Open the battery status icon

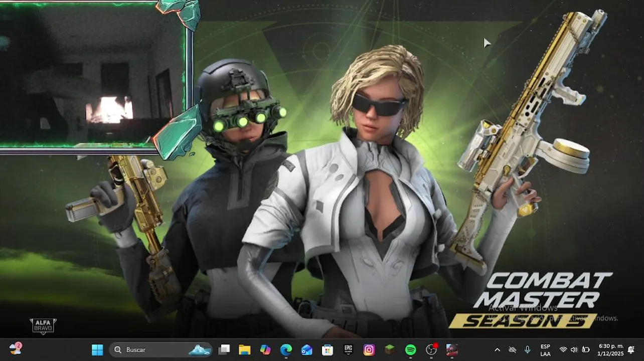(585, 349)
